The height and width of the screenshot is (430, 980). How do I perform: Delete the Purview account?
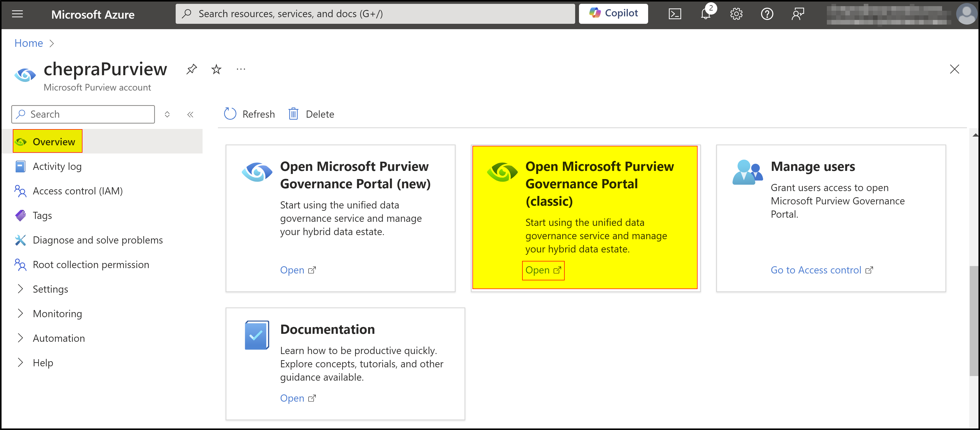(x=311, y=114)
